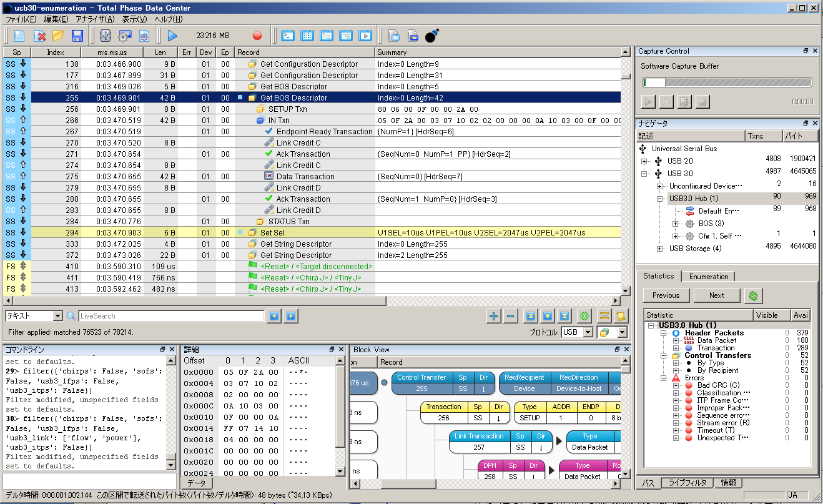This screenshot has width=823, height=504.
Task: Expand Unconfigured Device node in navigator
Action: [660, 186]
